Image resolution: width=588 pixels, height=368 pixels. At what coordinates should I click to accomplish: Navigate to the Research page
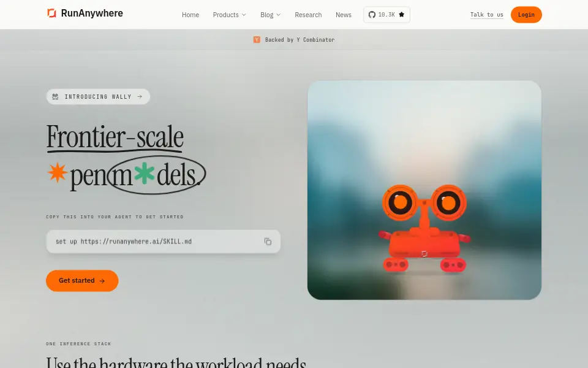308,15
